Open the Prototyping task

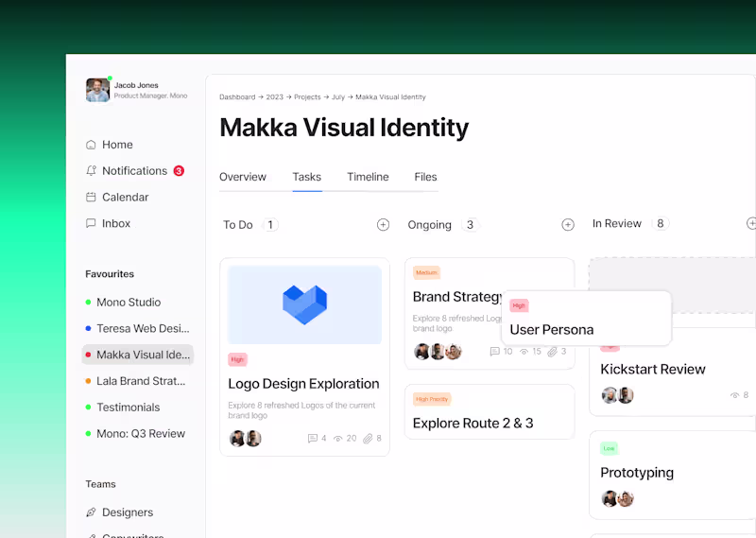point(637,473)
